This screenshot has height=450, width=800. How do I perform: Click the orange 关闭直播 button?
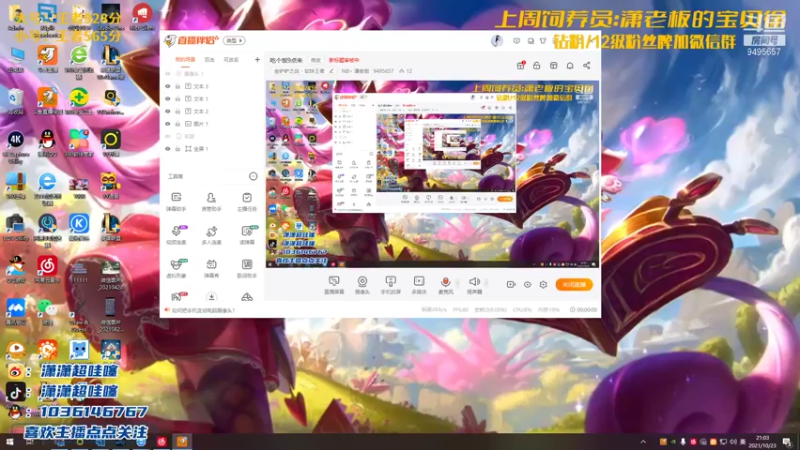[574, 284]
